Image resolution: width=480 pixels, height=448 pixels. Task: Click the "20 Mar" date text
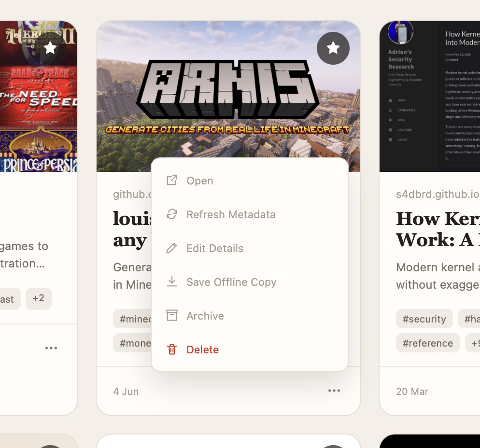point(412,392)
